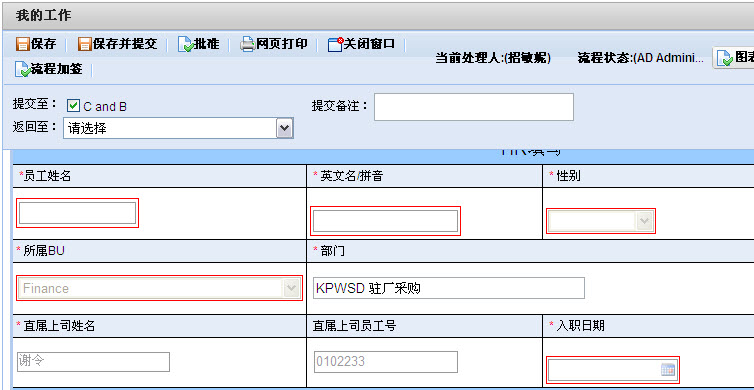Click the 提交备注 label

pyautogui.click(x=340, y=105)
